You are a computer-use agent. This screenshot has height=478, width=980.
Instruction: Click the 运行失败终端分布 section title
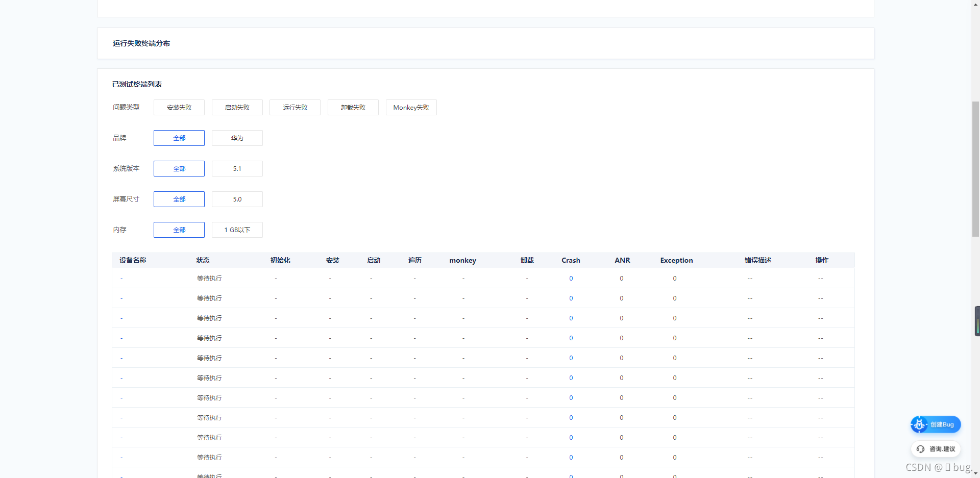point(141,43)
